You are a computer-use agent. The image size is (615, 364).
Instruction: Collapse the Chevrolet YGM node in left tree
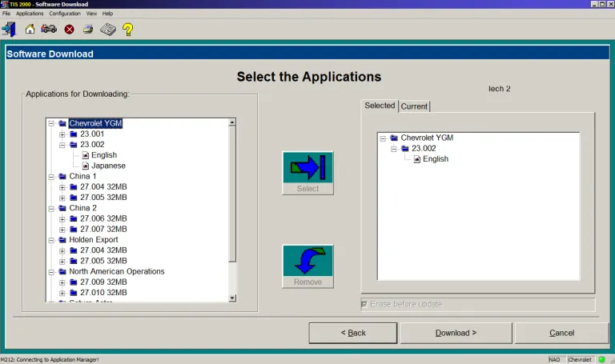(x=51, y=124)
